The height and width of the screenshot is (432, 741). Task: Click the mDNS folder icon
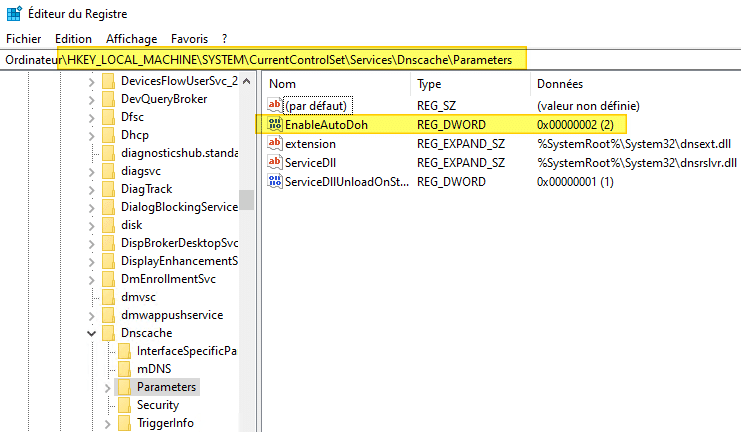click(x=124, y=369)
